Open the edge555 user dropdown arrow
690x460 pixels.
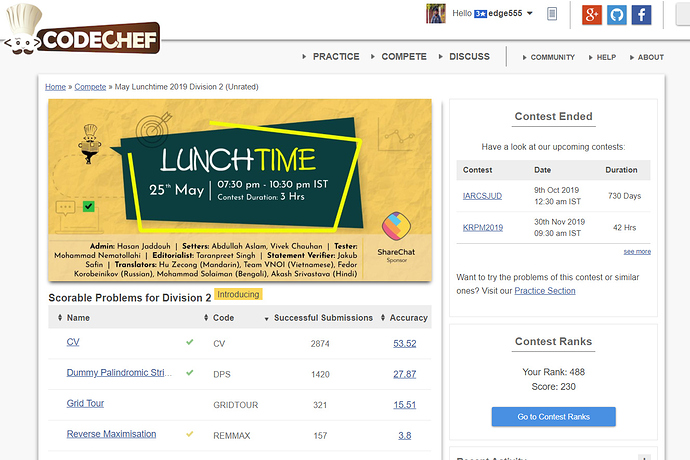click(x=530, y=13)
